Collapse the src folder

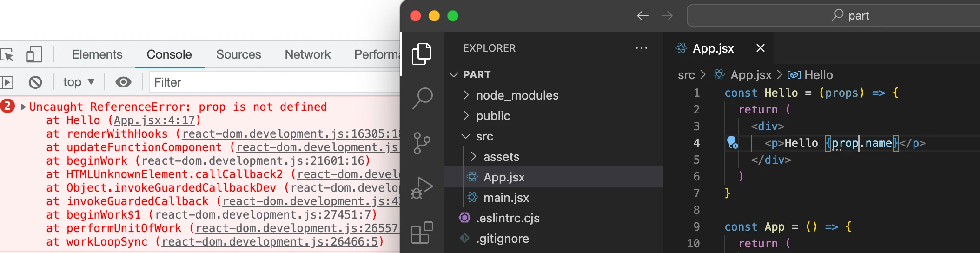pos(554,136)
